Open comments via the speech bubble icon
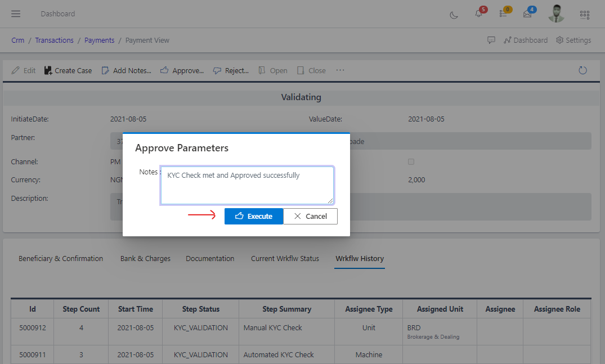605x364 pixels. point(491,40)
